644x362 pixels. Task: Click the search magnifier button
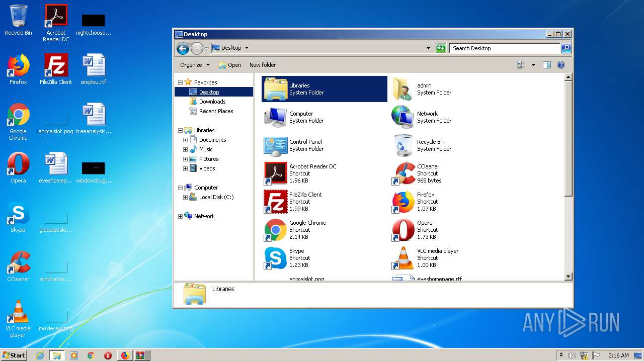click(x=566, y=48)
